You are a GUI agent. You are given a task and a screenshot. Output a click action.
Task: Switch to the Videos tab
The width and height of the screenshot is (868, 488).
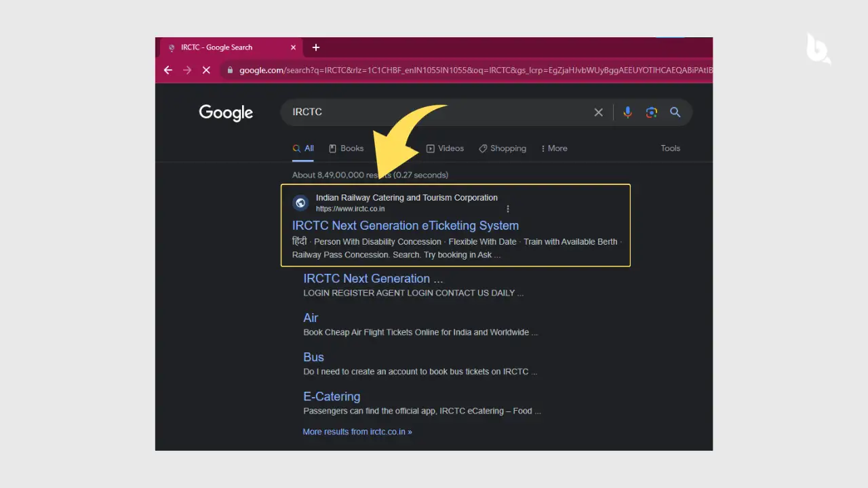pos(445,148)
